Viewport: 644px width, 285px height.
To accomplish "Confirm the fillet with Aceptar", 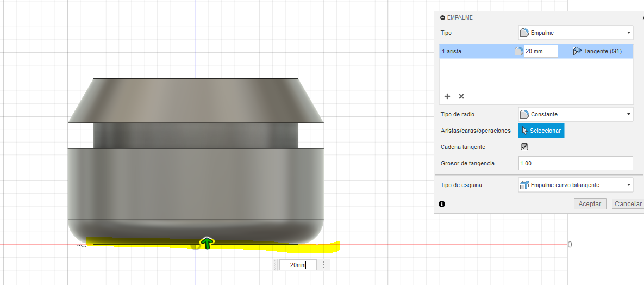I will (590, 203).
